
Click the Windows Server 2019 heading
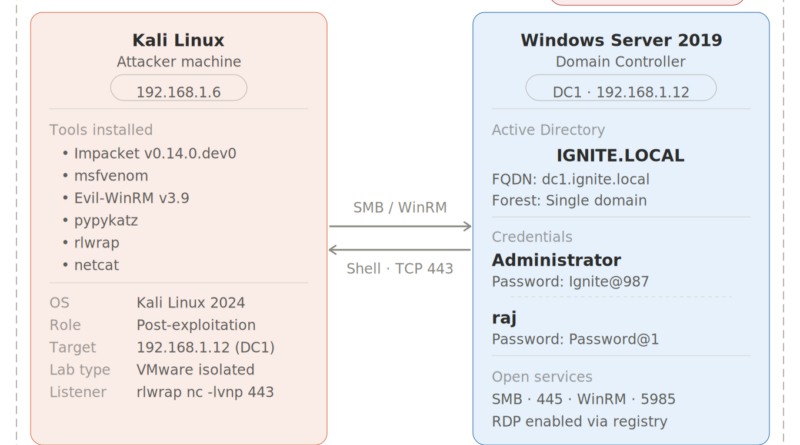[x=621, y=40]
